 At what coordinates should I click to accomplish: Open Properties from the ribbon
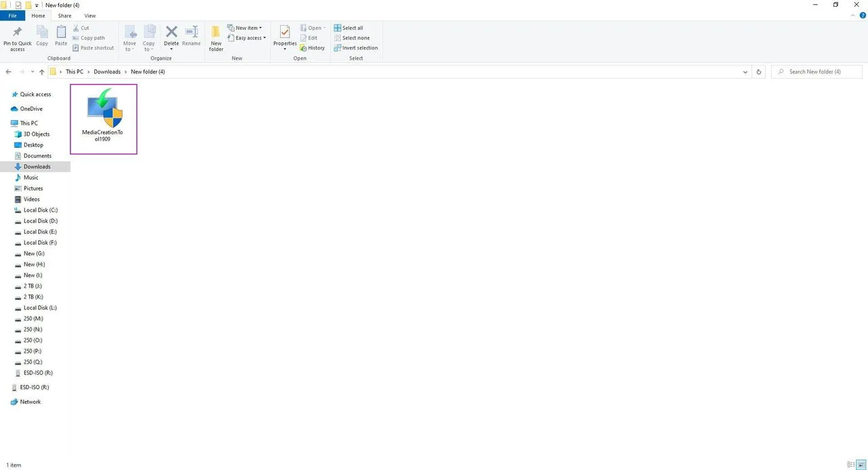285,39
